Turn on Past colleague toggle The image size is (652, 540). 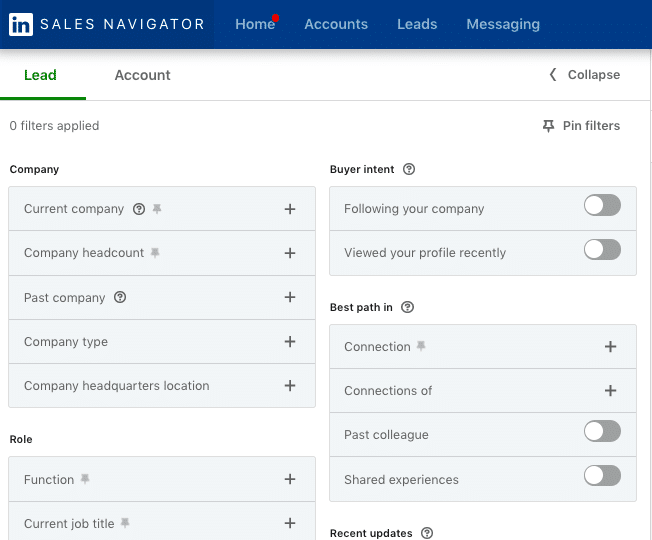602,431
